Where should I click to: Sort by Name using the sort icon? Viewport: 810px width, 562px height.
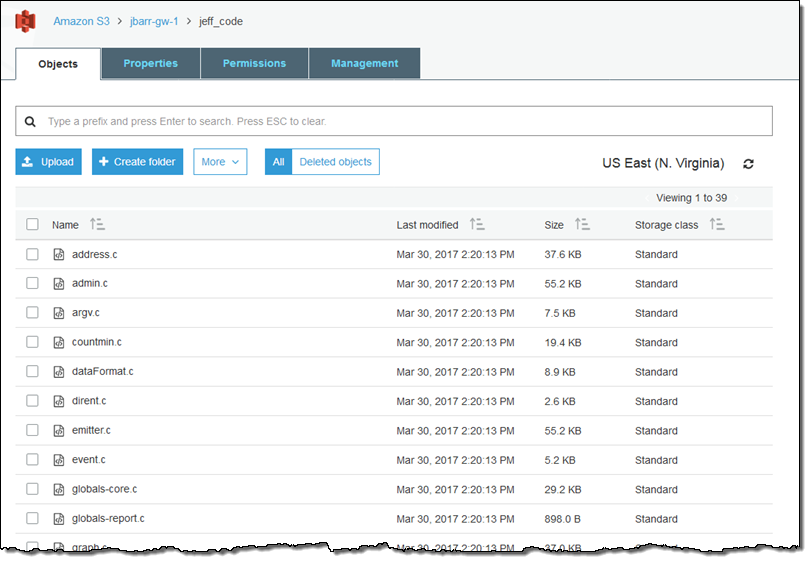97,225
